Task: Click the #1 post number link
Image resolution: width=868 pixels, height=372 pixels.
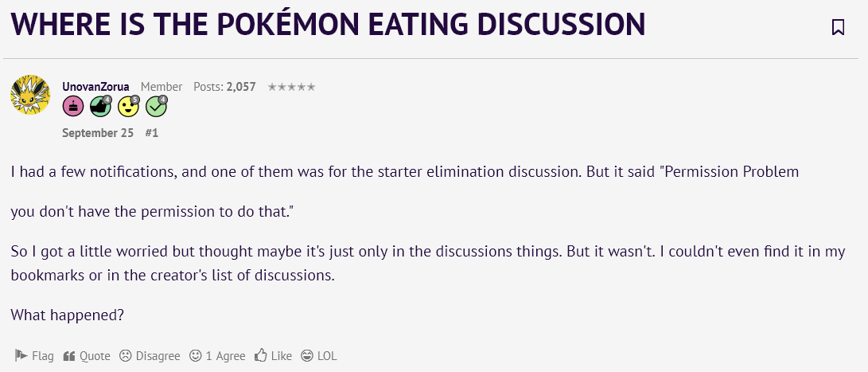Action: click(152, 133)
